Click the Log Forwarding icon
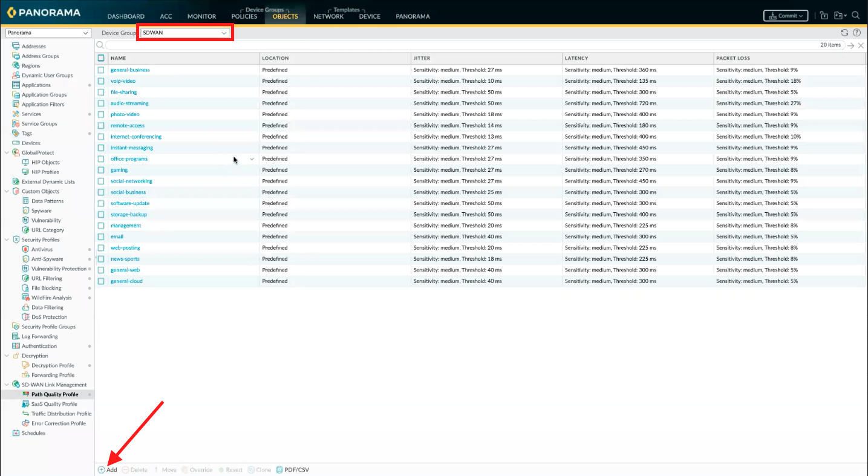Viewport: 868px width, 476px height. pos(16,336)
